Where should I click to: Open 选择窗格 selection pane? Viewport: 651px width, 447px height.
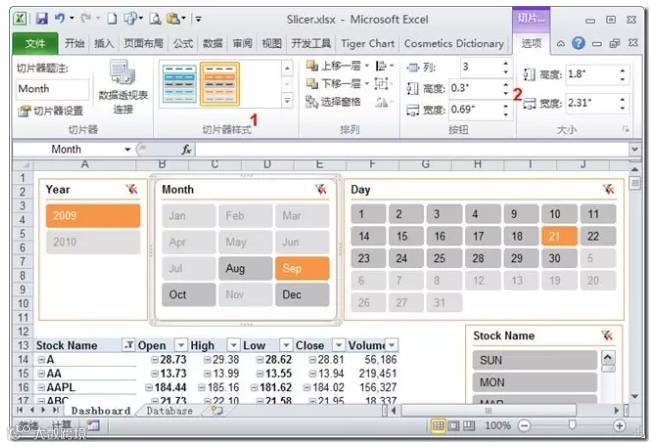[x=333, y=102]
